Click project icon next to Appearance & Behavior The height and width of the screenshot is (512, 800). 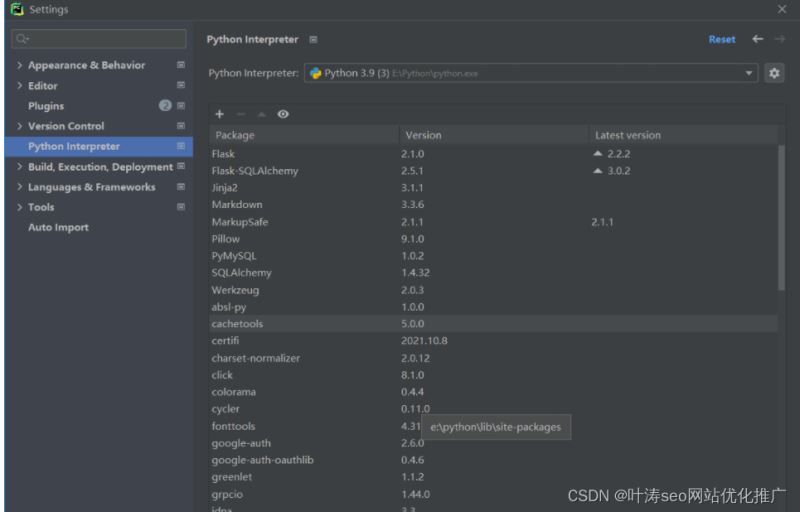click(x=181, y=65)
